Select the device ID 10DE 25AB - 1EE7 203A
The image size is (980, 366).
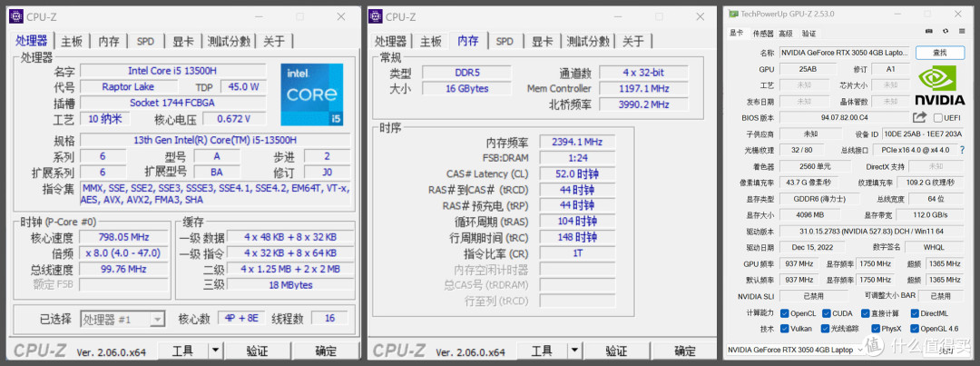coord(923,134)
